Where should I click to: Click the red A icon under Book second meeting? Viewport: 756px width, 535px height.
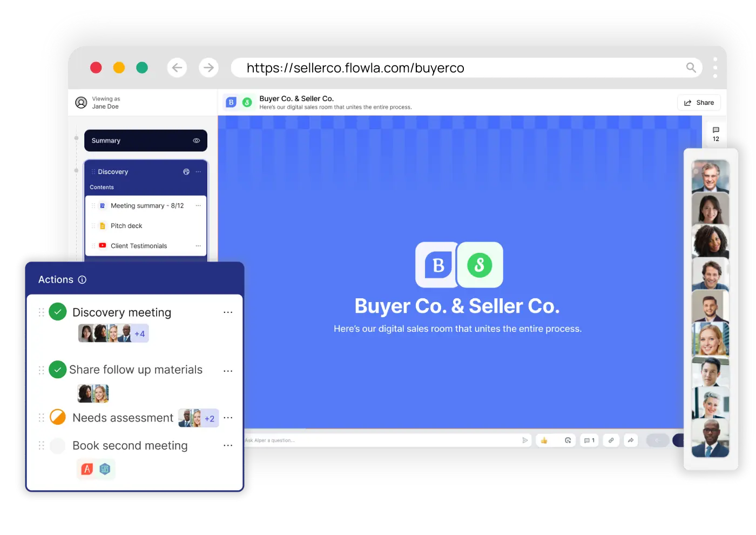pyautogui.click(x=87, y=469)
